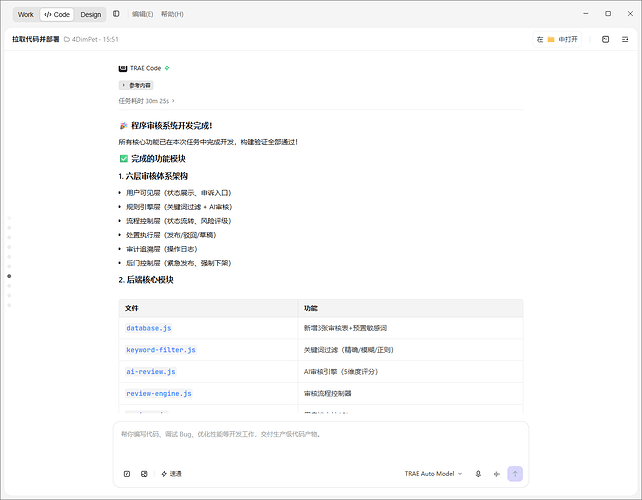Jump to the active conversation marker dot
This screenshot has width=642, height=500.
9,276
